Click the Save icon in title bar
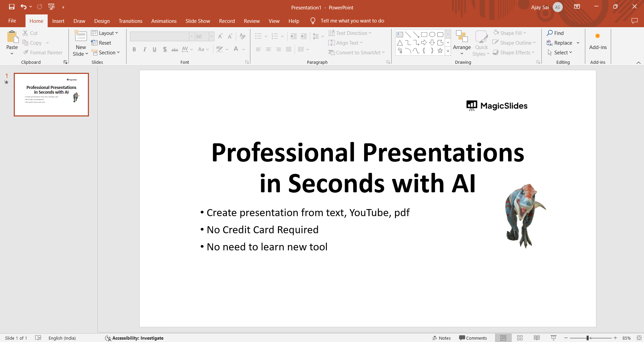Viewport: 644px width, 342px height. (12, 7)
